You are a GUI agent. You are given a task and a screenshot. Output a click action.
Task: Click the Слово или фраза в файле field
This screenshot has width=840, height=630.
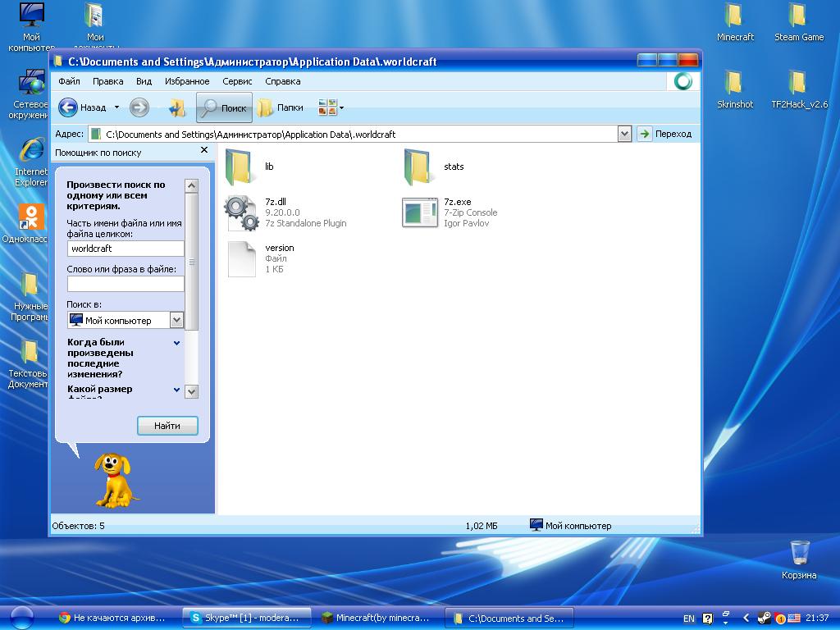(x=126, y=284)
